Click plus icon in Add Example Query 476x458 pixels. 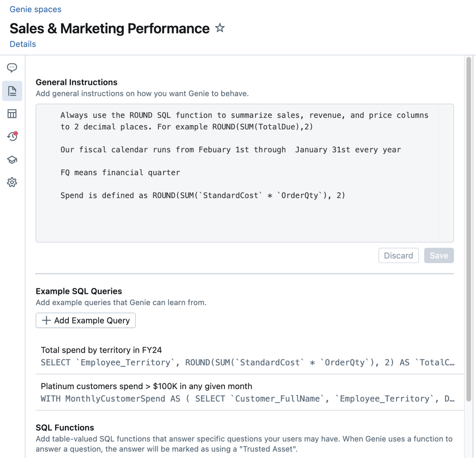[x=46, y=320]
